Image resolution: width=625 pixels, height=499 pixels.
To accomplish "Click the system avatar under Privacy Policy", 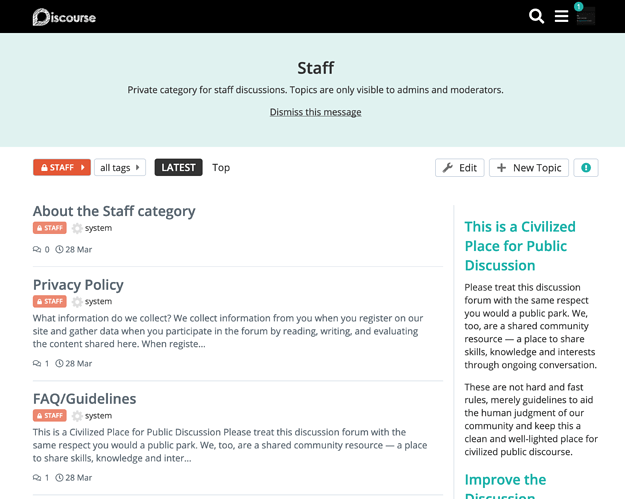I will 77,301.
